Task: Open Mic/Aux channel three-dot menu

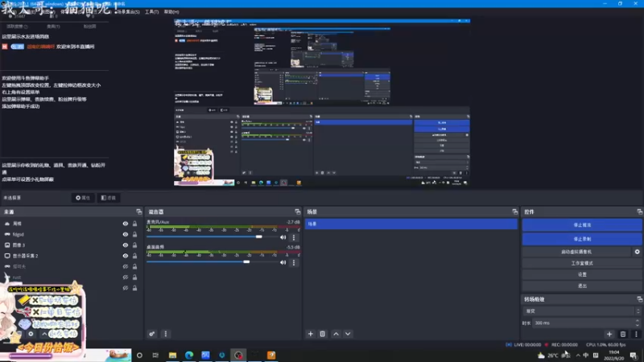Action: 294,237
